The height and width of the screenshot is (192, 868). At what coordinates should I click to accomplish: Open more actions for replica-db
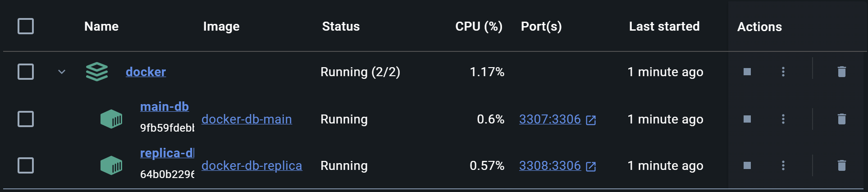click(x=783, y=165)
